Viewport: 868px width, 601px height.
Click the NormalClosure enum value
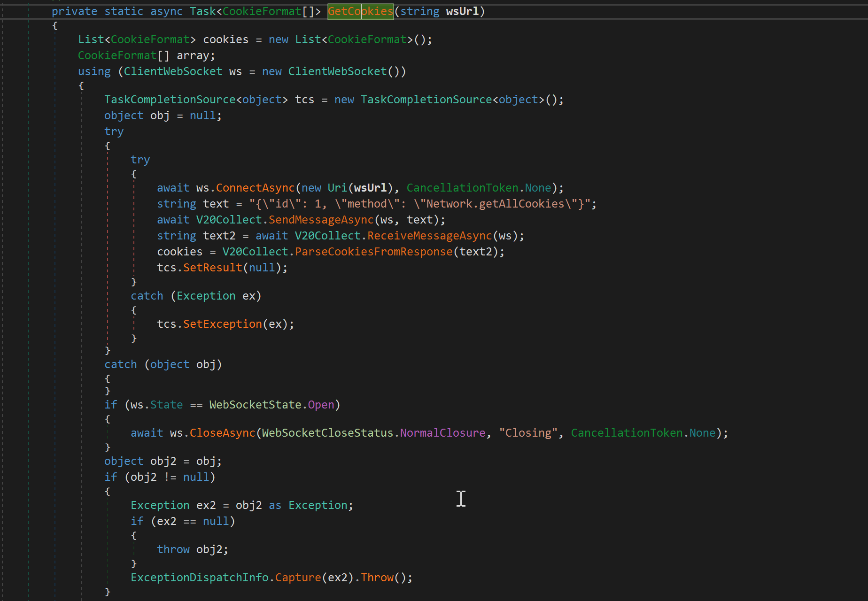click(442, 433)
